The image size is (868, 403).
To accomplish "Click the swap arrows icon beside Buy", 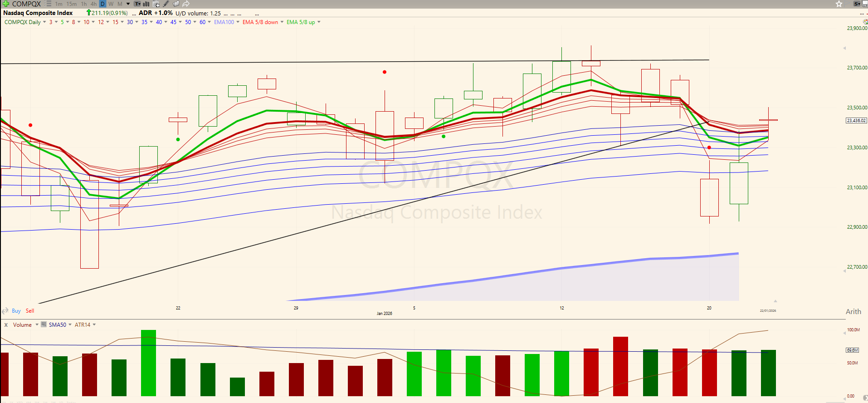I will pos(5,311).
